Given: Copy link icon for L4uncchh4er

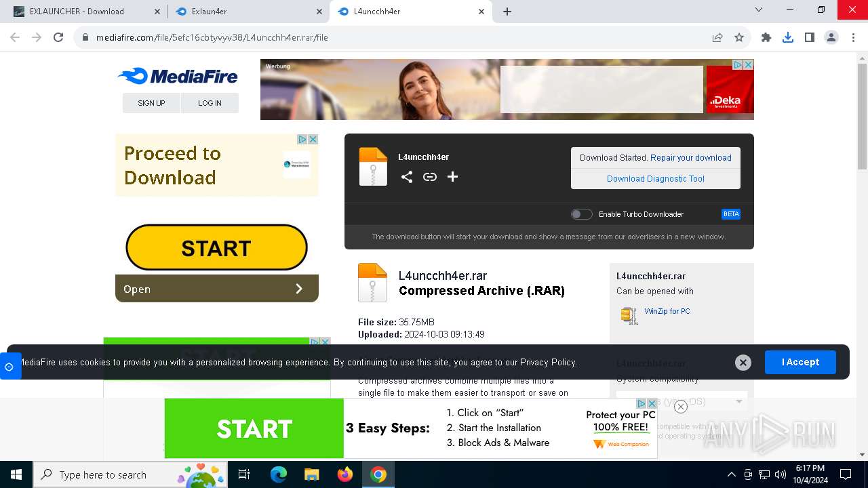Looking at the screenshot, I should click(x=430, y=177).
